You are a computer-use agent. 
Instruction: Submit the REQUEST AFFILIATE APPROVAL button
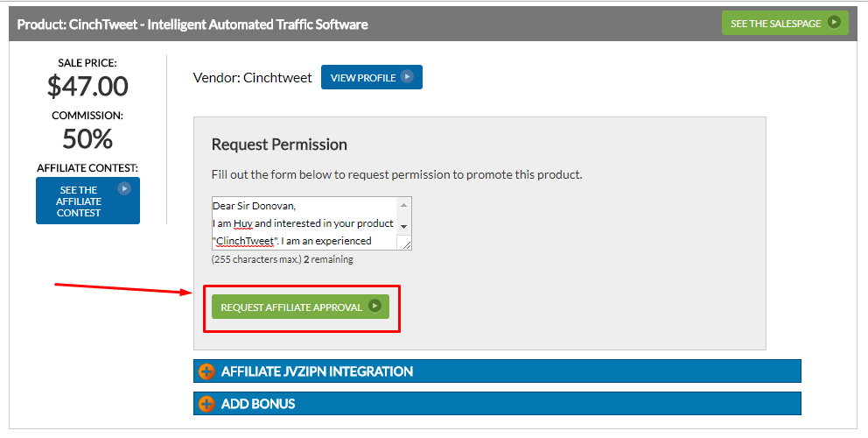300,307
